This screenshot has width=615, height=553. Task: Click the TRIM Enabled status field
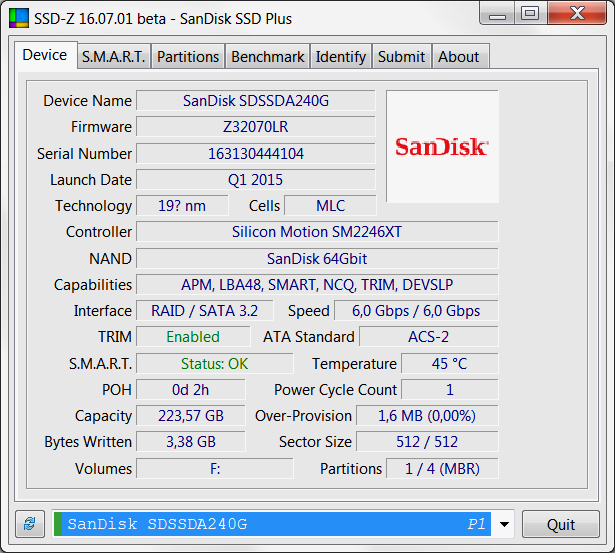click(193, 337)
